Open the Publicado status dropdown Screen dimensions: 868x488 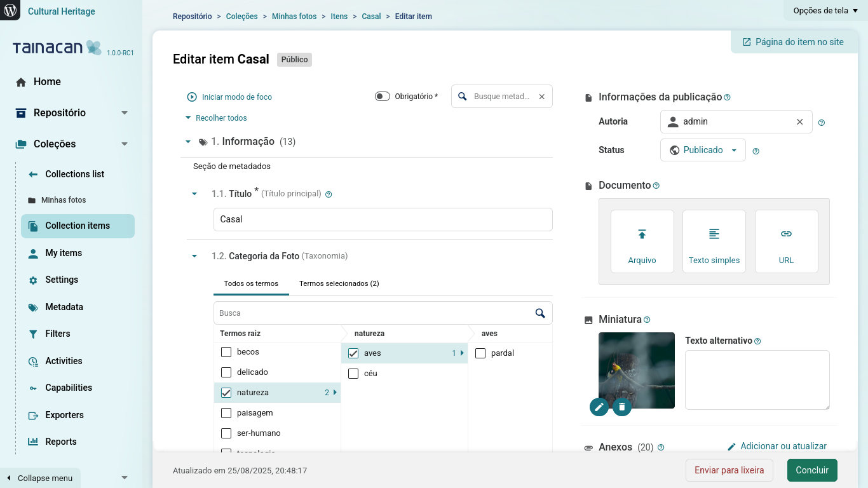click(x=702, y=150)
